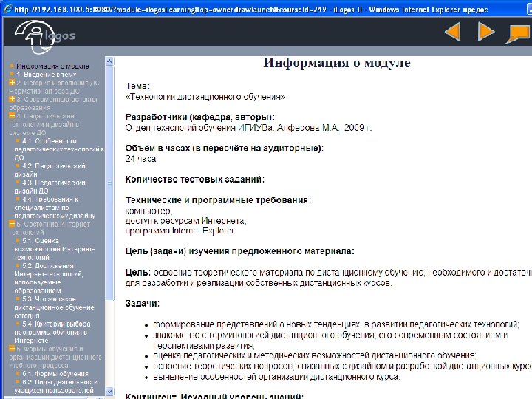532x399 pixels.
Task: Click the text 'Отдел технологий обучения ИГИУВа'
Action: click(199, 128)
